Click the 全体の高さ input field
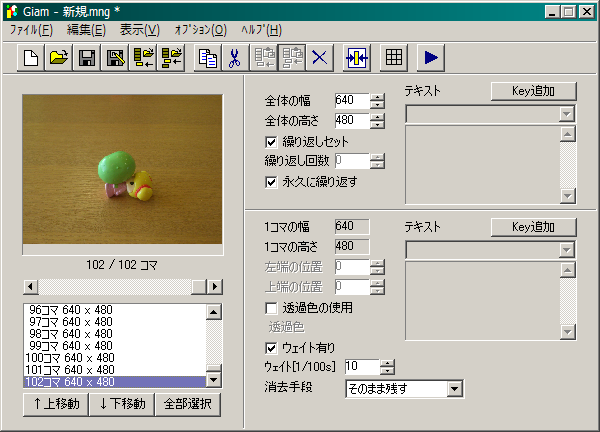 (x=352, y=121)
